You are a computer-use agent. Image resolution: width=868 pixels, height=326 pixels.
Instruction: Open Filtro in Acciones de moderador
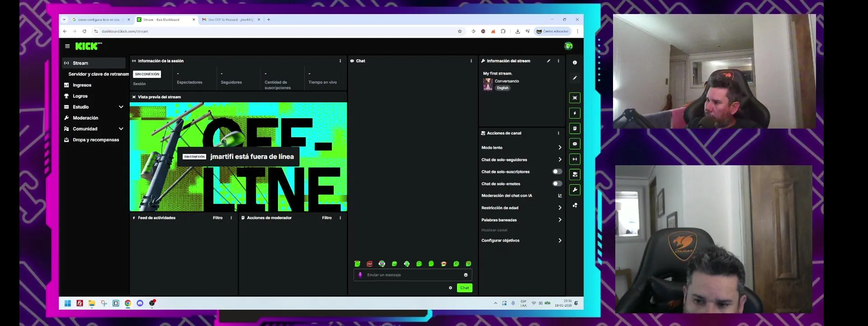(326, 218)
